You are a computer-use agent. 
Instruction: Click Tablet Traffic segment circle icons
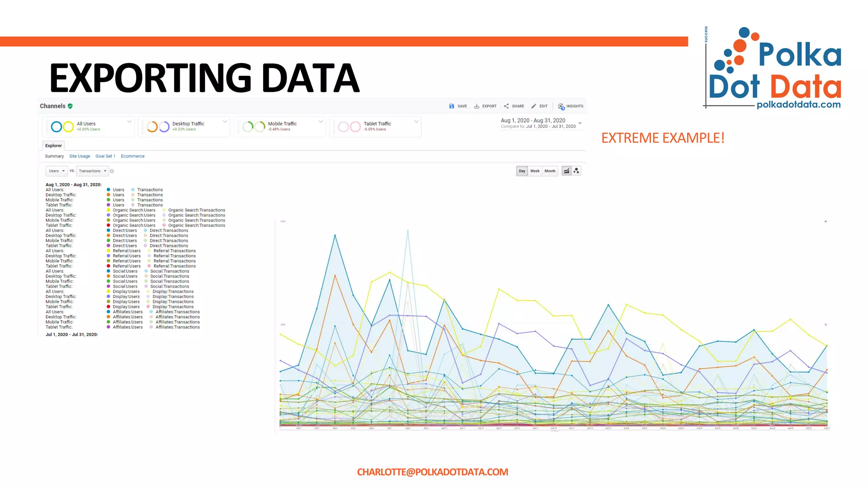tap(350, 126)
